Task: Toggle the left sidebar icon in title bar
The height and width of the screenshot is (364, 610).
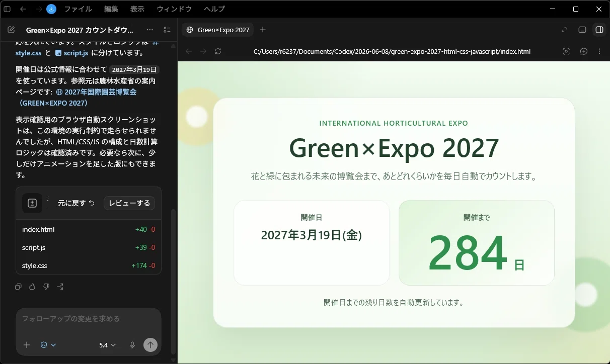Action: coord(7,9)
